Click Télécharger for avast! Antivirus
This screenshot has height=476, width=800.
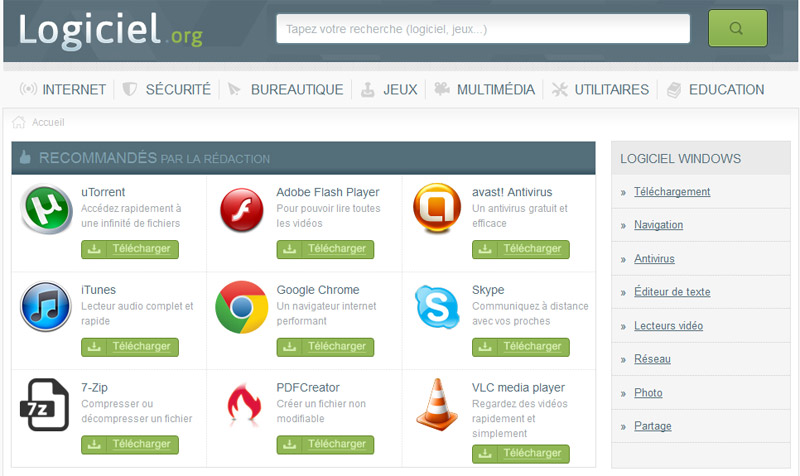(520, 249)
